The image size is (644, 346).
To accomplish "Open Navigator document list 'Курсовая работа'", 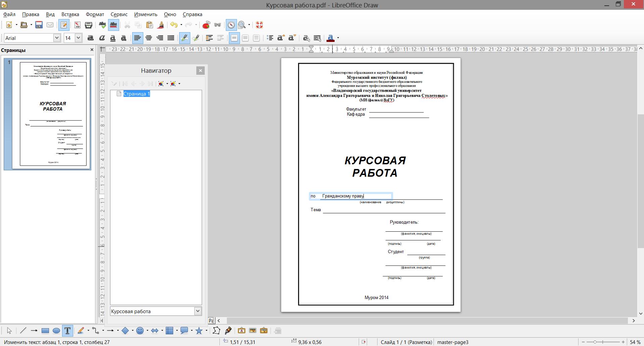I will 198,311.
